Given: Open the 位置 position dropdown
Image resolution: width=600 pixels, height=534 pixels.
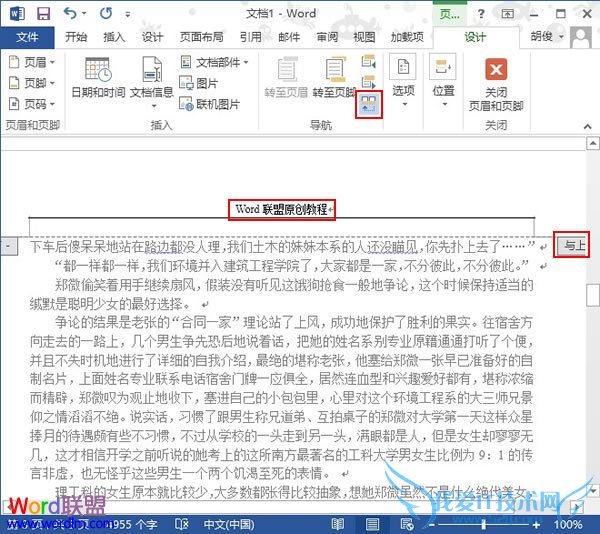Looking at the screenshot, I should tap(443, 81).
